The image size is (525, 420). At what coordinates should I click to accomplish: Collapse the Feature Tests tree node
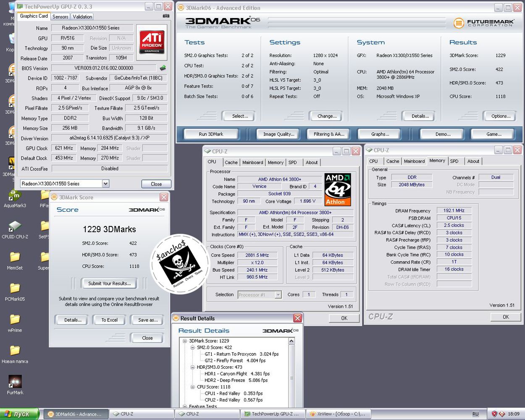(x=184, y=406)
